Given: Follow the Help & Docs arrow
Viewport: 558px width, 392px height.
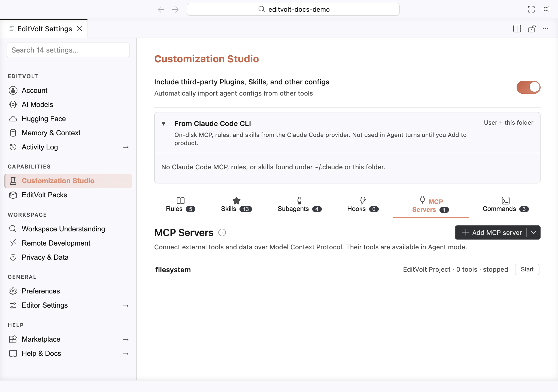Looking at the screenshot, I should click(x=126, y=354).
